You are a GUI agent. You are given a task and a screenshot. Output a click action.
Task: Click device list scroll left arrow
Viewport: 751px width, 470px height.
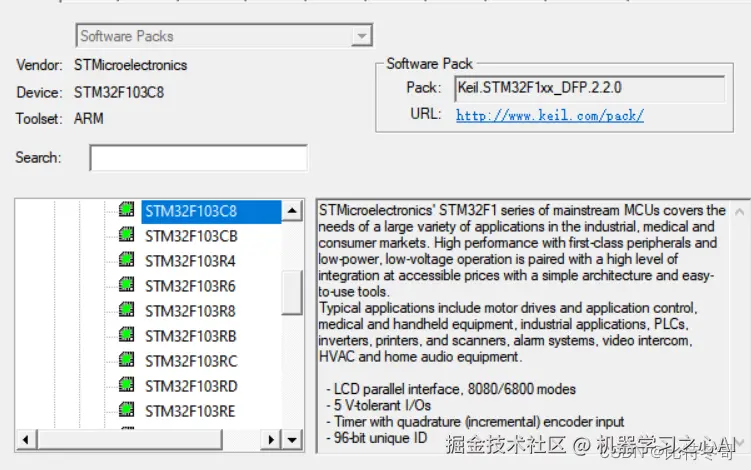coord(26,439)
